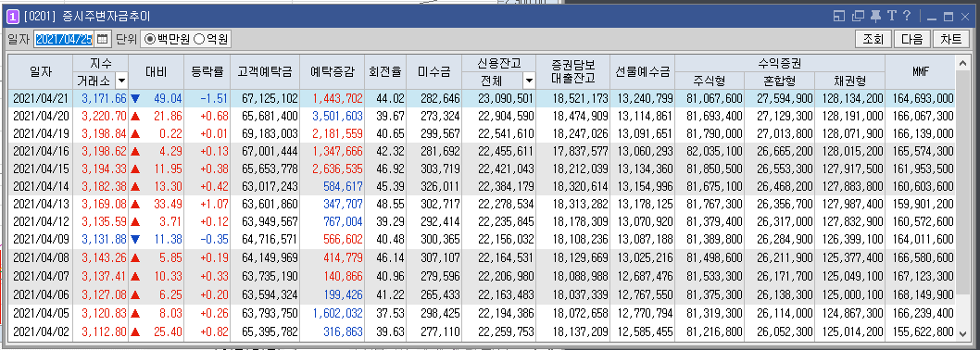Click the deposit change value 3,501,603
The image size is (980, 350).
pos(337,117)
